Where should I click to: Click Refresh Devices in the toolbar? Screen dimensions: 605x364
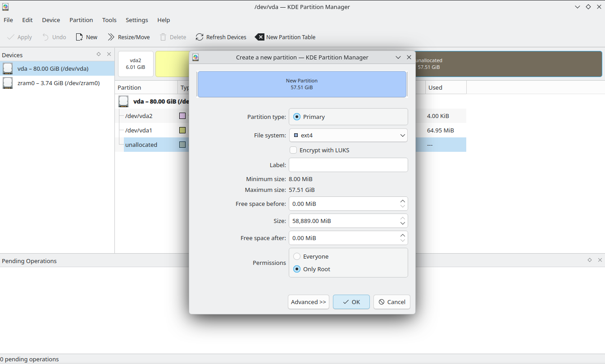pyautogui.click(x=221, y=37)
